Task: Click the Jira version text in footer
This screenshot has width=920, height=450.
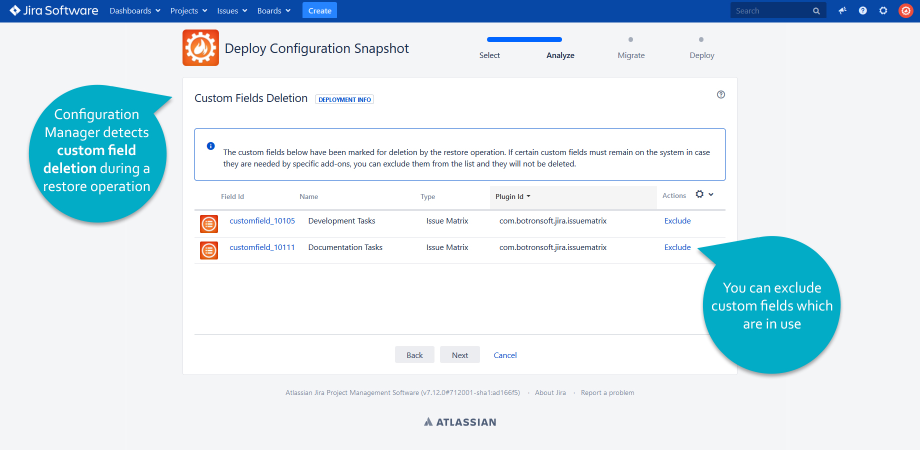Action: tap(402, 393)
